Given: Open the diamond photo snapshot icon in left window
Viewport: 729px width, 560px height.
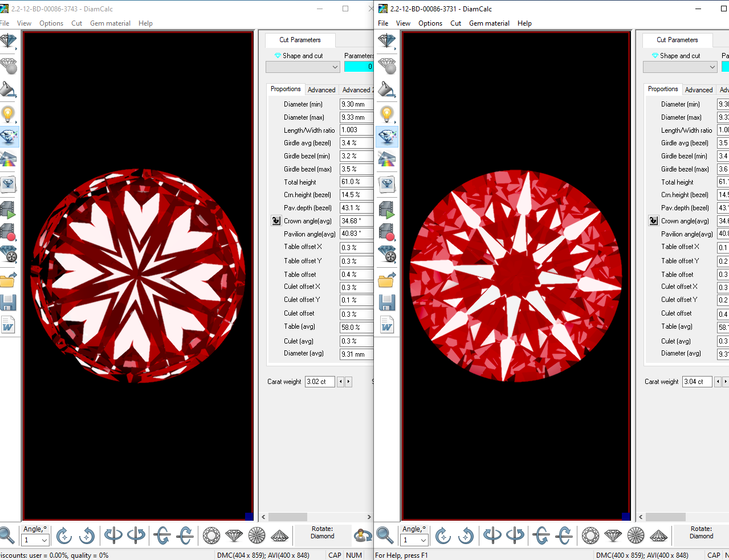Looking at the screenshot, I should pos(9,184).
